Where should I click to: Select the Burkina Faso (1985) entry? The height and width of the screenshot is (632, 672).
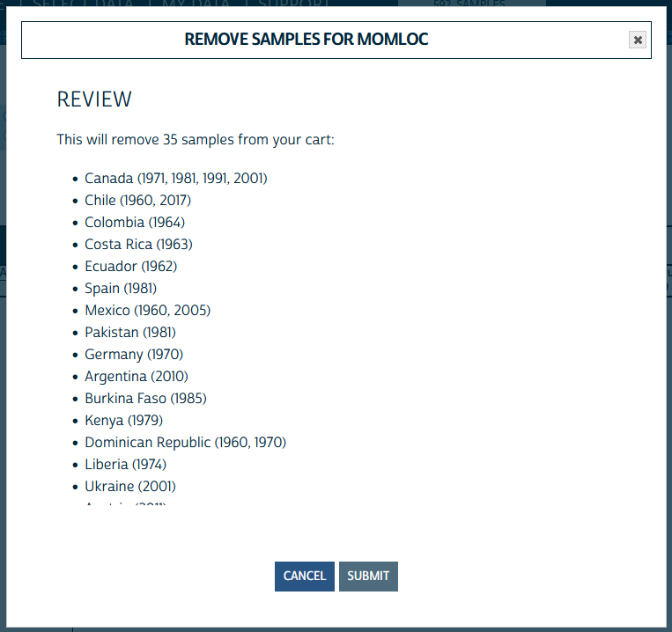click(x=145, y=398)
